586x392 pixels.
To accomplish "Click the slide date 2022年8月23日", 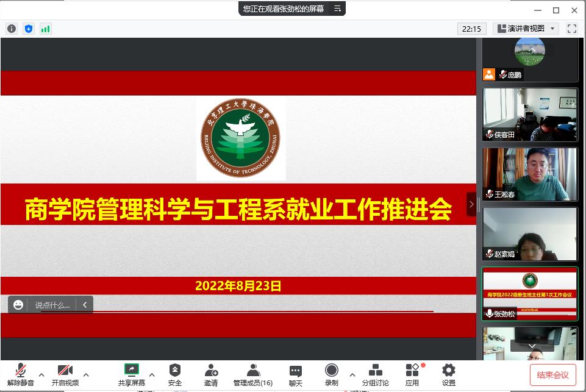I will pyautogui.click(x=238, y=286).
